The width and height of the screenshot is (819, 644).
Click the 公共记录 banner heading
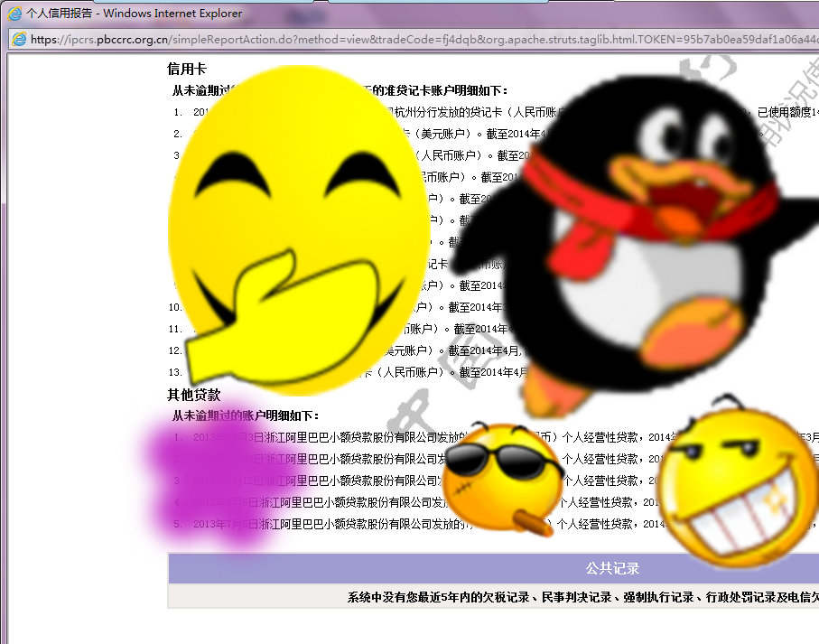click(x=612, y=568)
